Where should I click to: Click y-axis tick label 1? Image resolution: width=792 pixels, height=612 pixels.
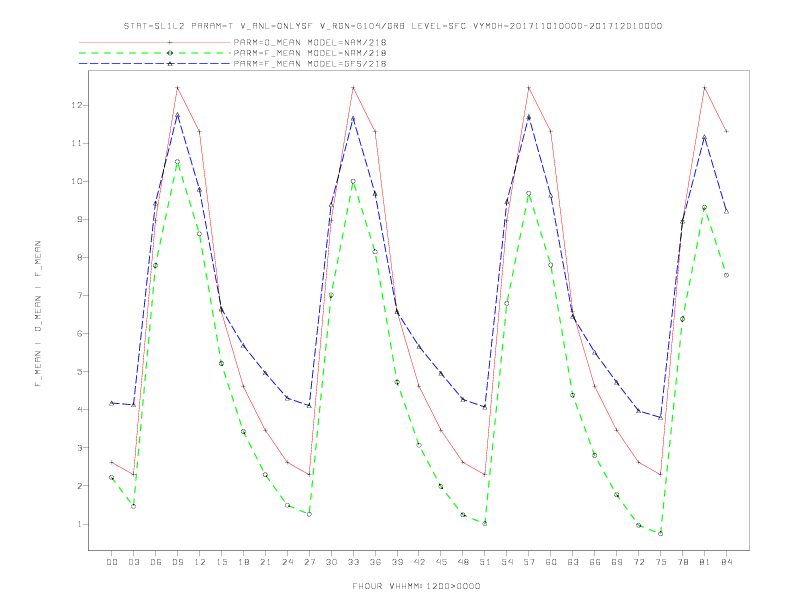(x=79, y=524)
